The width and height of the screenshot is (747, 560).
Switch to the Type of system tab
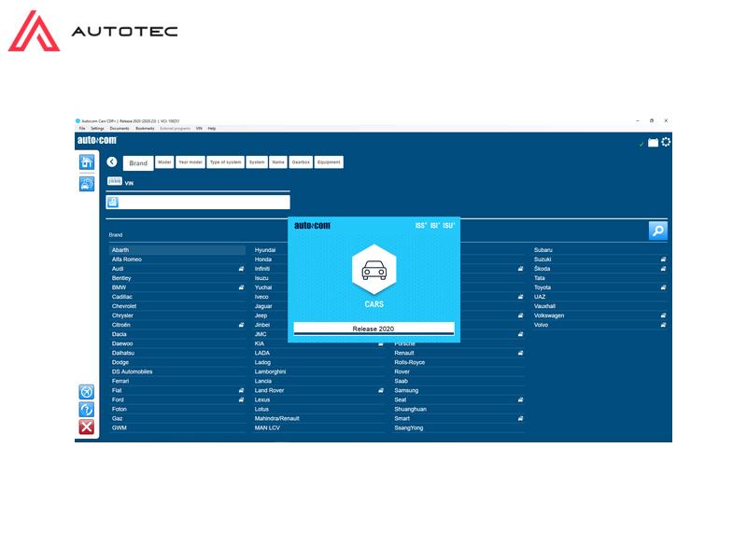tap(225, 161)
